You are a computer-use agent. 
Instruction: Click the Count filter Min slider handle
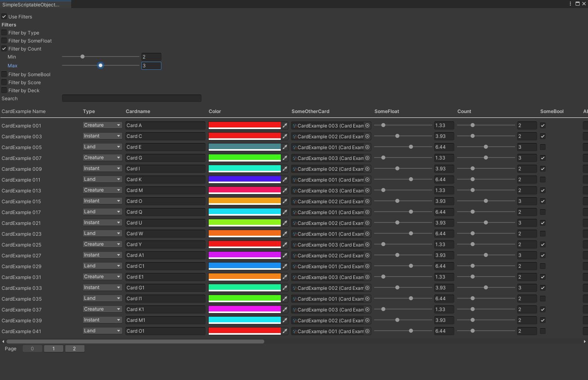pyautogui.click(x=83, y=57)
